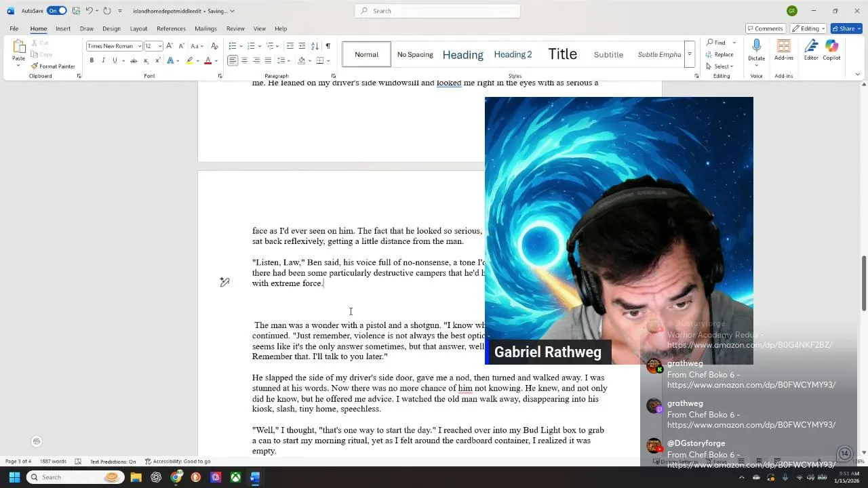Decrease paragraph indent

[x=290, y=46]
